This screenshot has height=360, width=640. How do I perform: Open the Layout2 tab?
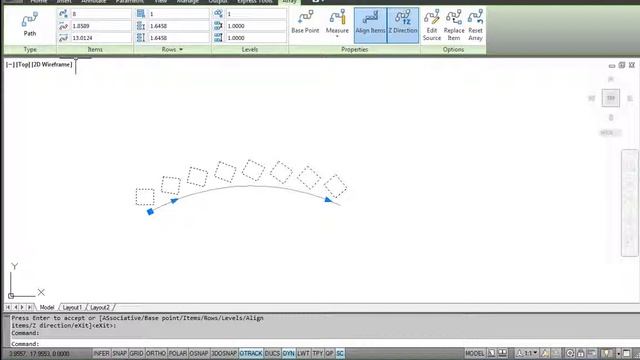click(100, 307)
